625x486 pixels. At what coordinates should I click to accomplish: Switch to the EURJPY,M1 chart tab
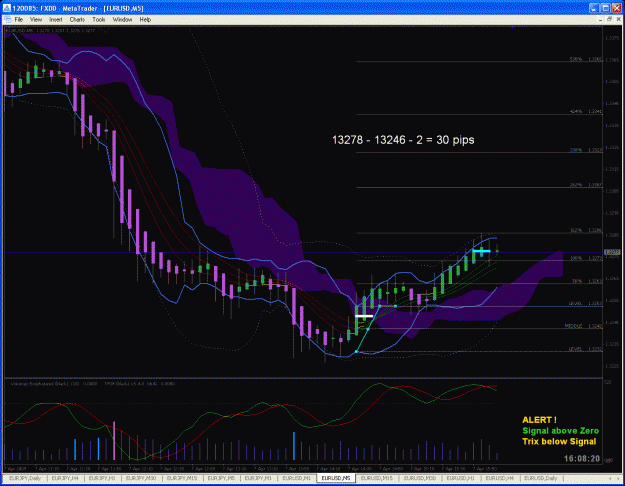click(258, 478)
